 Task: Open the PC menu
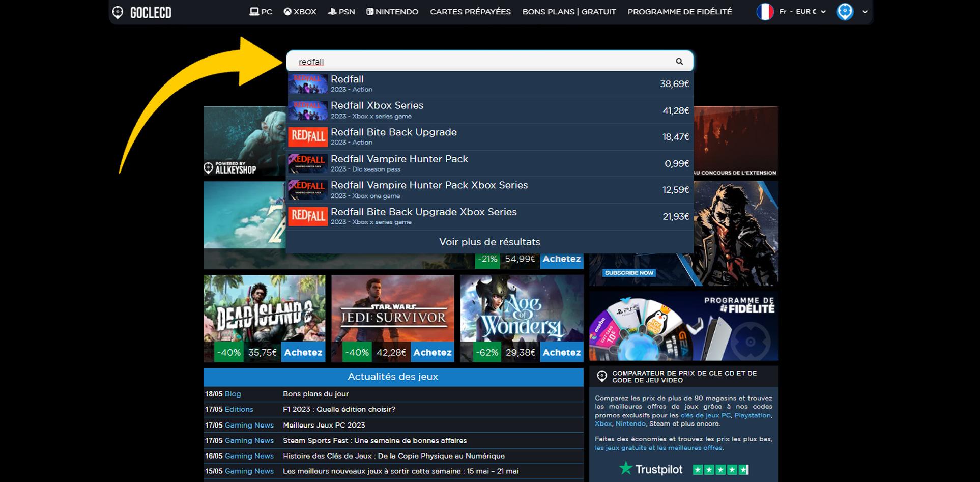[261, 12]
